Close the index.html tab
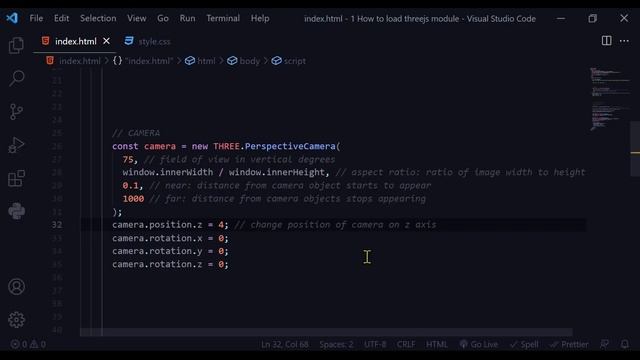The height and width of the screenshot is (360, 640). pyautogui.click(x=106, y=41)
